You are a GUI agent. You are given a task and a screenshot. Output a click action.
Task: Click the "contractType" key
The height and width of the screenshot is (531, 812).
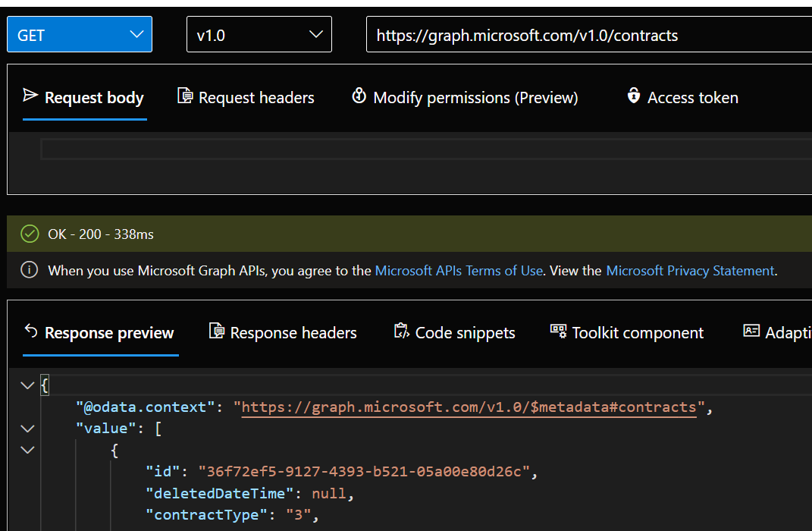pos(207,515)
